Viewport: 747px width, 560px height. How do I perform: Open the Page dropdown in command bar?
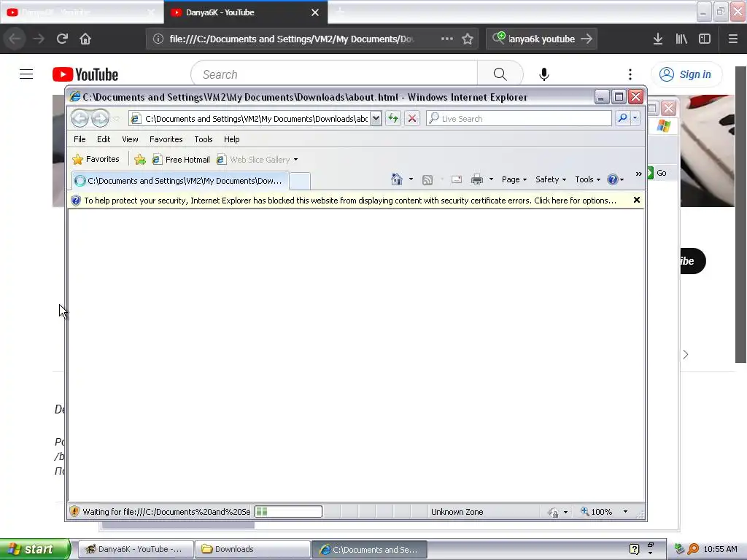pyautogui.click(x=514, y=179)
